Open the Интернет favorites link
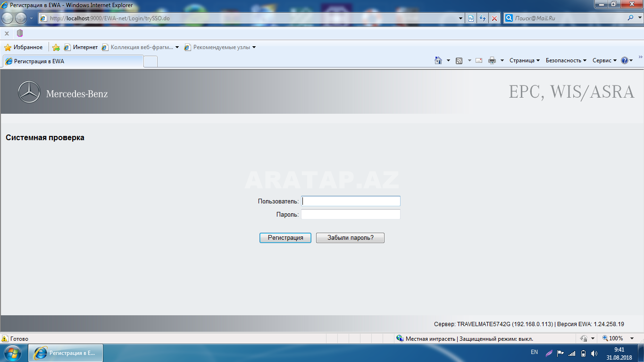This screenshot has width=644, height=362. (81, 47)
